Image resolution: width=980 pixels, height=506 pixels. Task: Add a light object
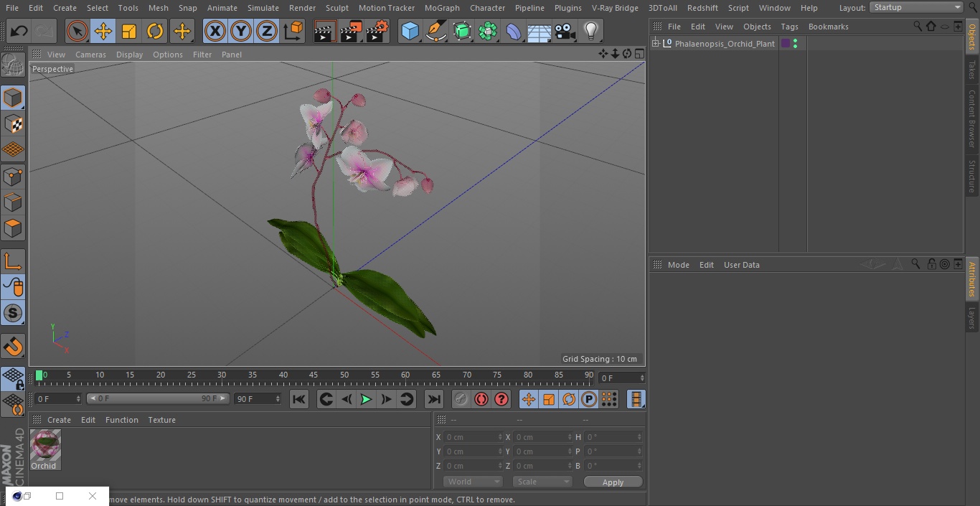tap(591, 31)
